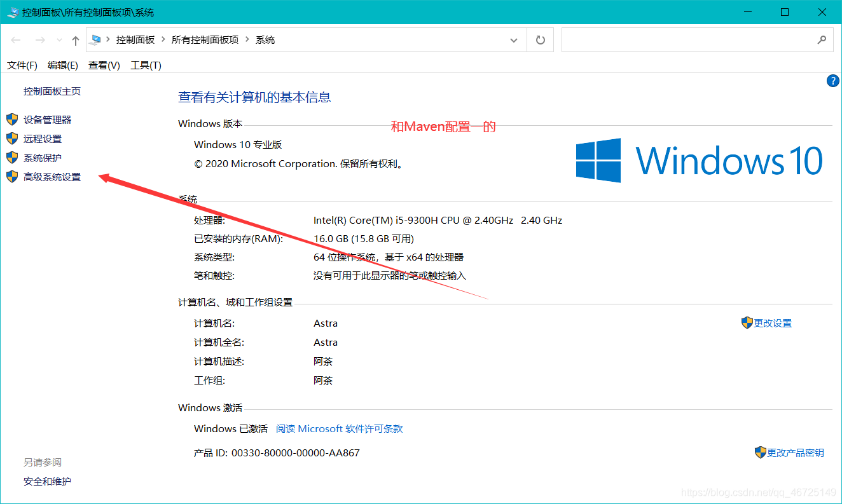Click the Windows 10 专业版 text
The height and width of the screenshot is (504, 842).
238,144
